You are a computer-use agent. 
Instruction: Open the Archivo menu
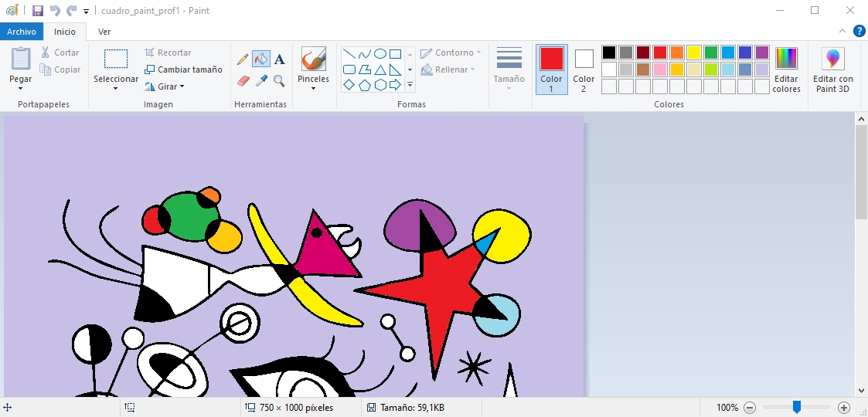point(22,32)
